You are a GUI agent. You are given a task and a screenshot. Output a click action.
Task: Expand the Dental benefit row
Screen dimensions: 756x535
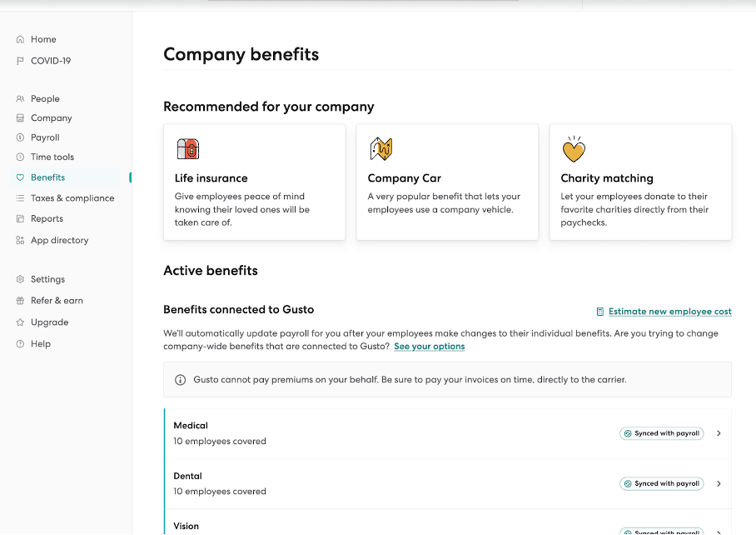click(718, 483)
